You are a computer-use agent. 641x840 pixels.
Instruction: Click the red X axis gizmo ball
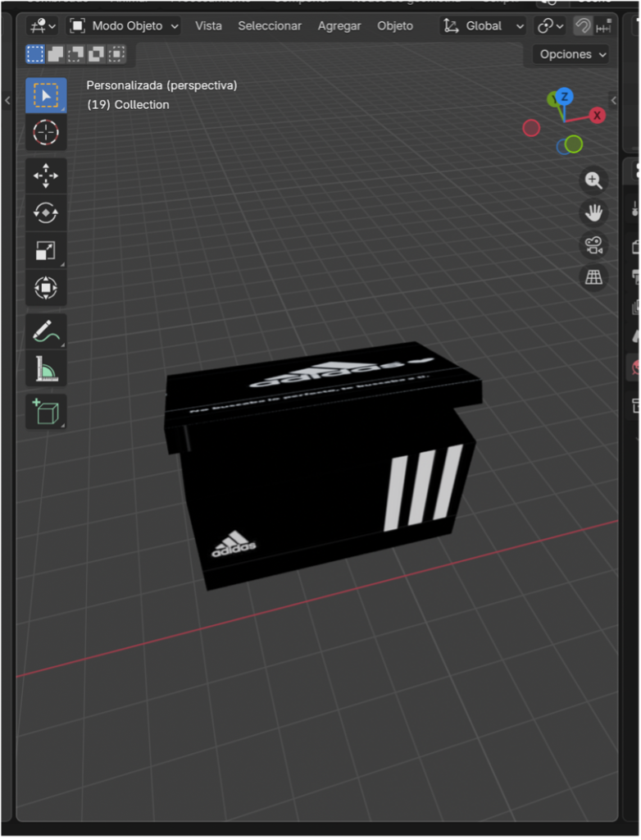click(x=597, y=115)
